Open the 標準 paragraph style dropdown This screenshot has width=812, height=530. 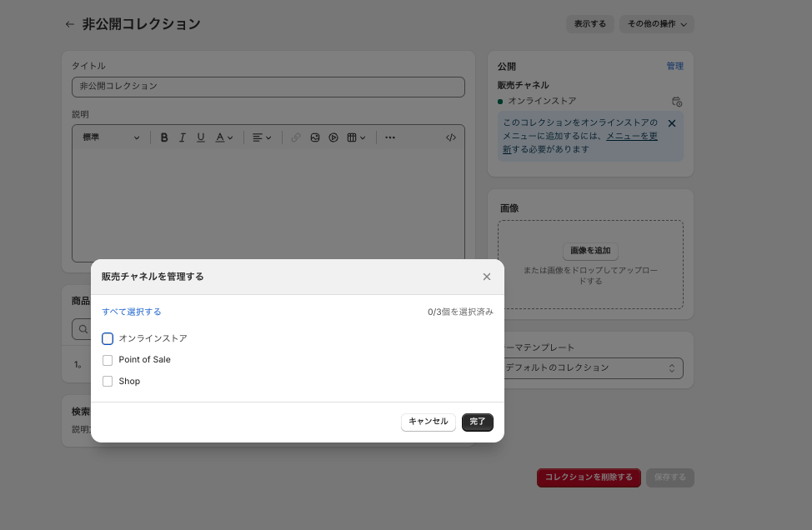click(111, 137)
